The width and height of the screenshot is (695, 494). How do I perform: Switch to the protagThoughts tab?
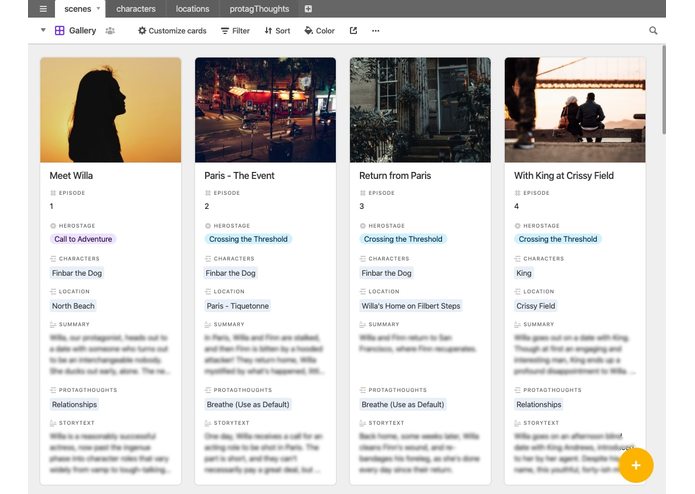tap(259, 9)
